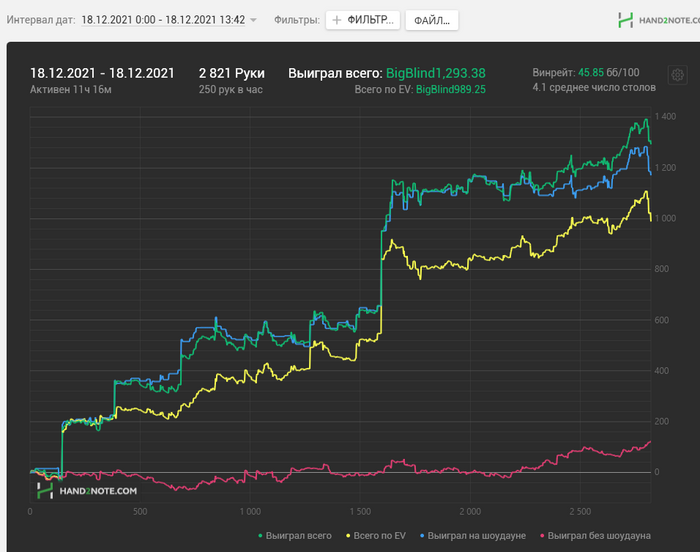Click the ФИЛЬТР... add filter button
The height and width of the screenshot is (552, 700).
click(362, 20)
